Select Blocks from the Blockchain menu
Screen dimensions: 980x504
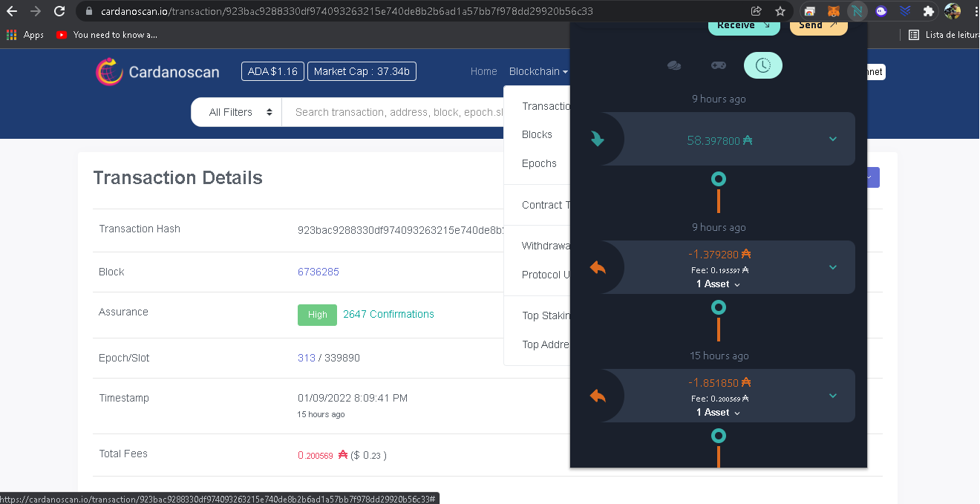point(538,134)
